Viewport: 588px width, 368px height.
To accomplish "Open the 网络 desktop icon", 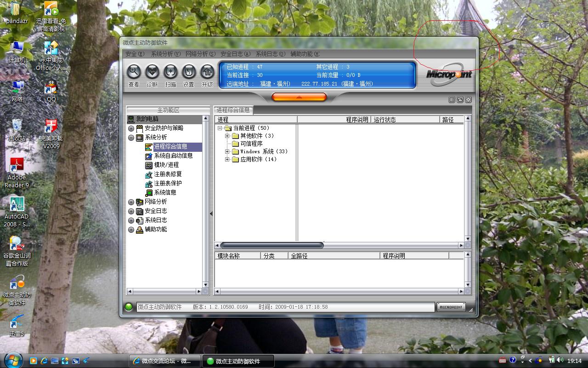I will click(x=17, y=91).
